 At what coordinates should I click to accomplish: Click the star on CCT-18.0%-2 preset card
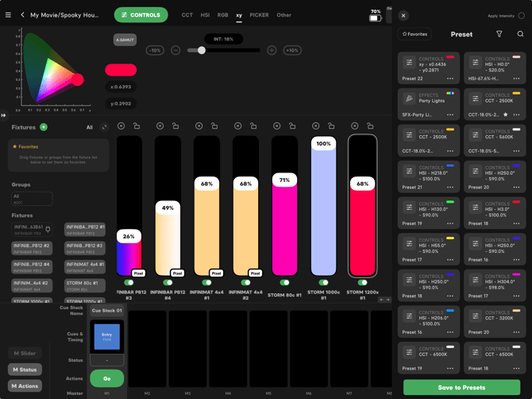pyautogui.click(x=506, y=114)
